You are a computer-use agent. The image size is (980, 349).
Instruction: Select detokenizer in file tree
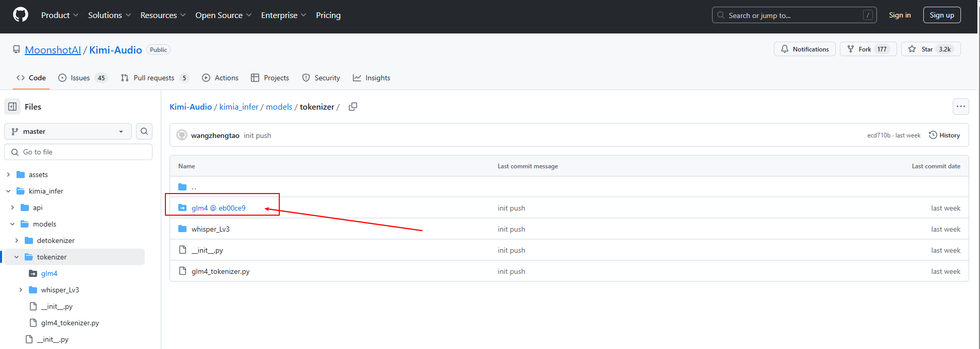pos(56,240)
